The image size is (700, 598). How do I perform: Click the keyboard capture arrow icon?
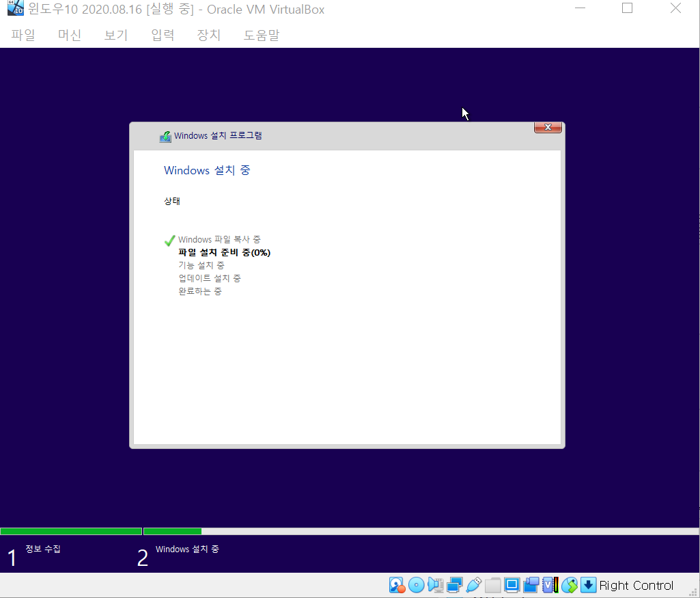(589, 585)
